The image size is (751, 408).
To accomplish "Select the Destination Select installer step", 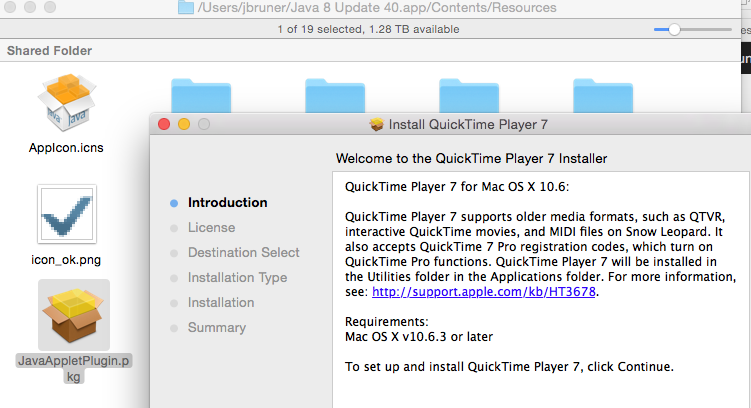I will [243, 252].
